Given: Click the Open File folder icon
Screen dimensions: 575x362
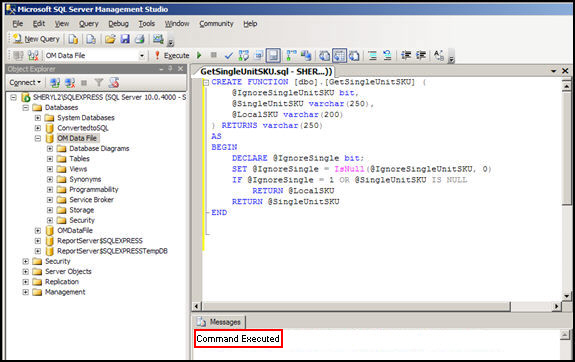Looking at the screenshot, I should [x=110, y=39].
